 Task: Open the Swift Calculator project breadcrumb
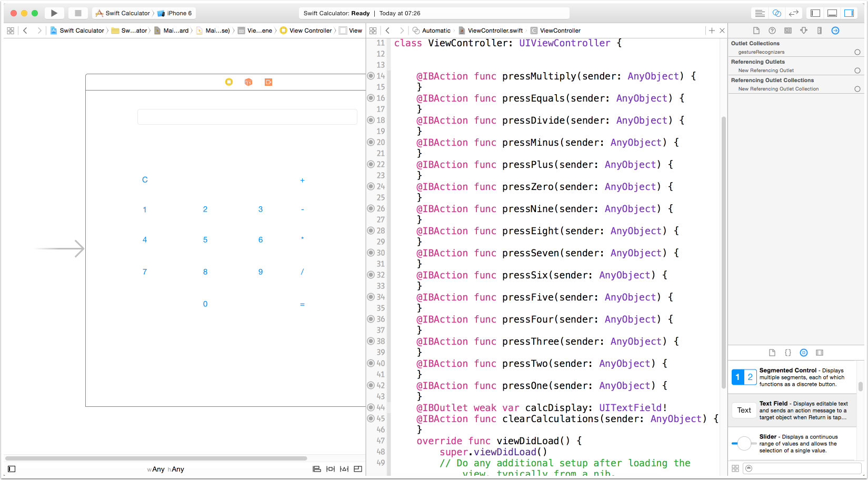click(x=77, y=31)
